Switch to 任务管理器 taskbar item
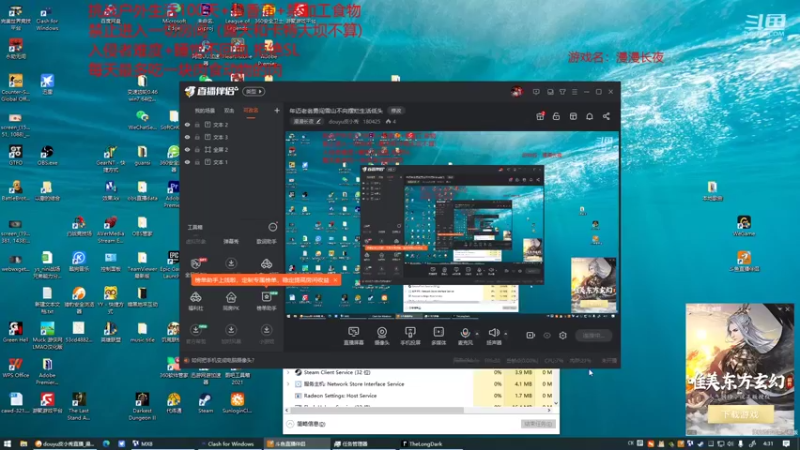This screenshot has height=450, width=800. [351, 444]
